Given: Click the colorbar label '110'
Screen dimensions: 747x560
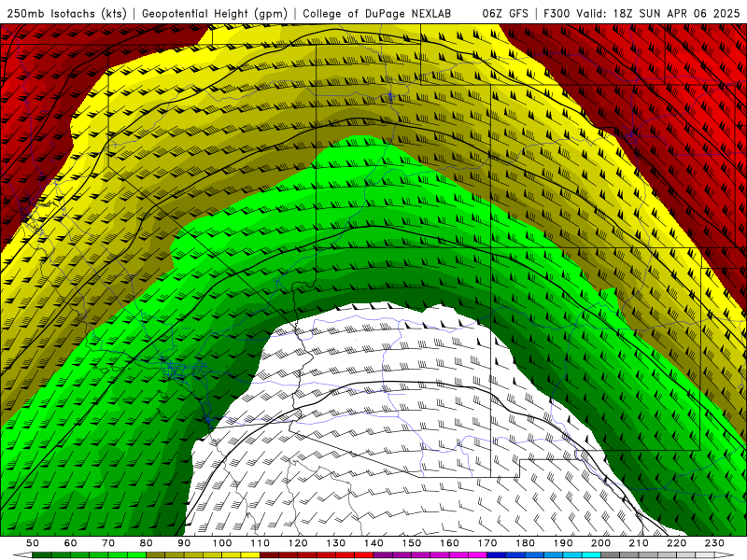Looking at the screenshot, I should tap(261, 543).
